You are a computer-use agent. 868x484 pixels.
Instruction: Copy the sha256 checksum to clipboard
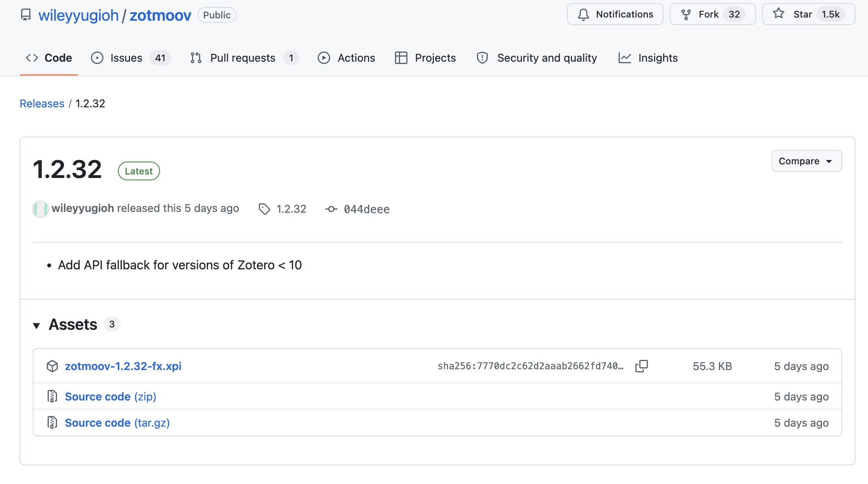point(641,366)
